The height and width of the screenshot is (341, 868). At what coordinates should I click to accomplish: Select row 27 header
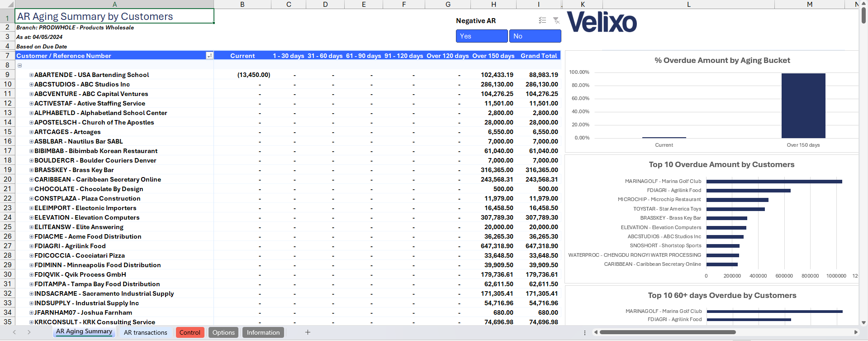(x=8, y=246)
